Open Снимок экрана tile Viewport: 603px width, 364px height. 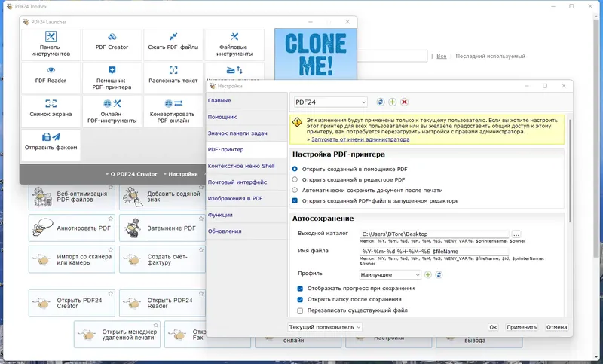pyautogui.click(x=51, y=112)
